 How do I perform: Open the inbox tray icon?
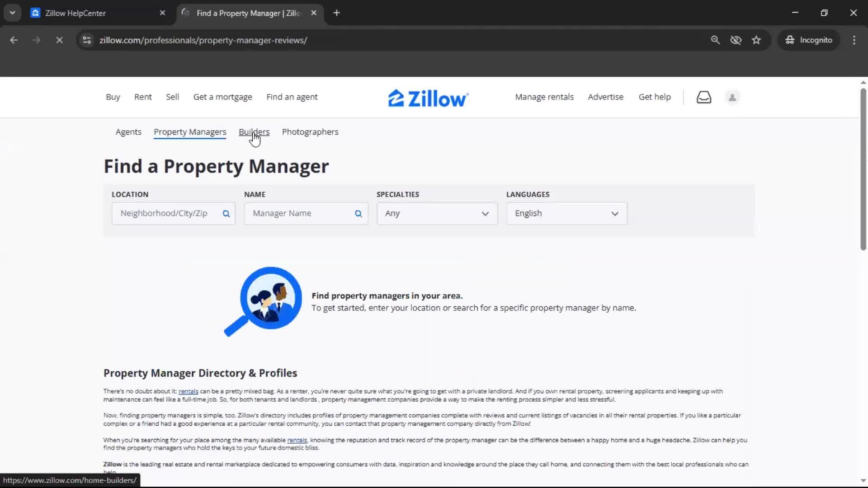point(703,97)
